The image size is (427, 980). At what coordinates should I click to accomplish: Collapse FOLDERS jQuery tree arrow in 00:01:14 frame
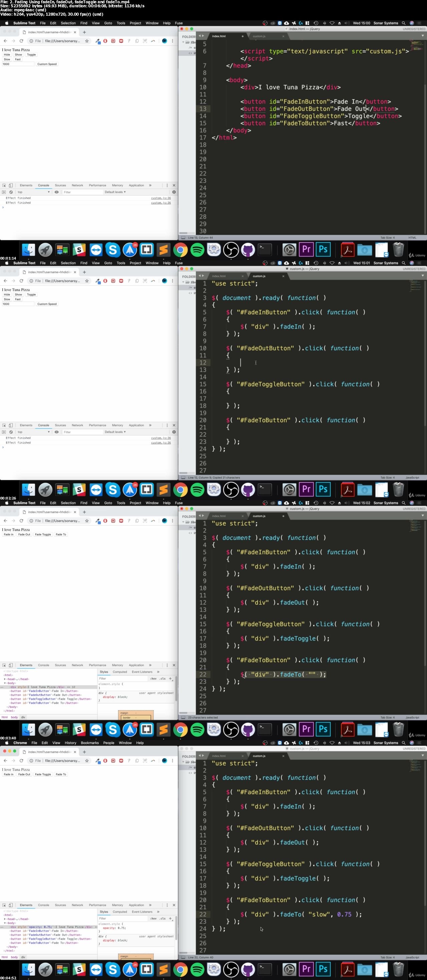pyautogui.click(x=183, y=42)
